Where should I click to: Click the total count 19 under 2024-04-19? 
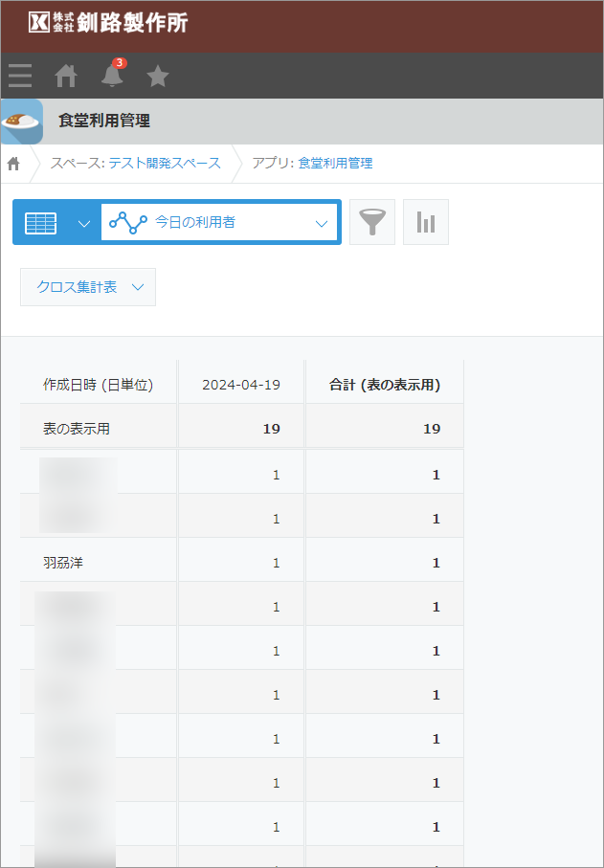click(271, 429)
